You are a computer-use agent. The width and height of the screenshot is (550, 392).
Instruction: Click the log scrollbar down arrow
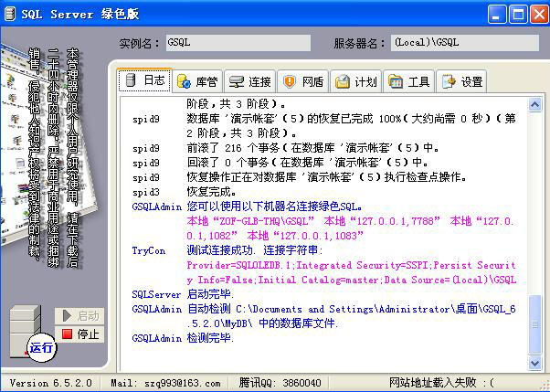point(534,363)
